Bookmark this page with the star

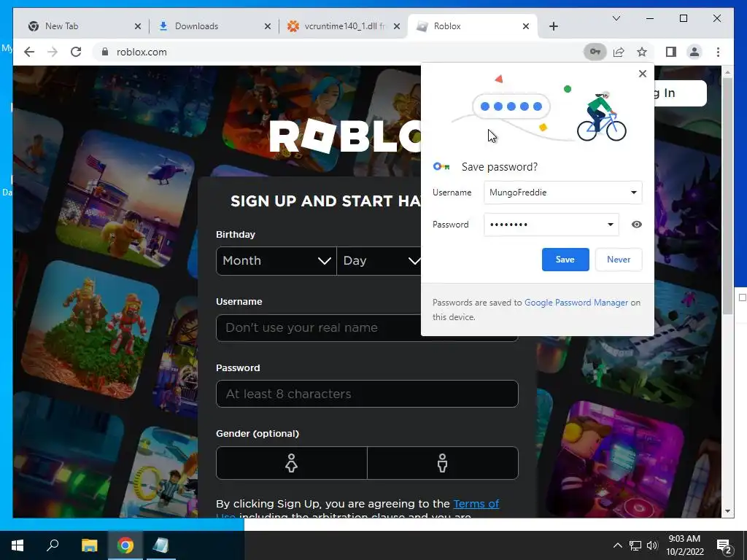(642, 52)
